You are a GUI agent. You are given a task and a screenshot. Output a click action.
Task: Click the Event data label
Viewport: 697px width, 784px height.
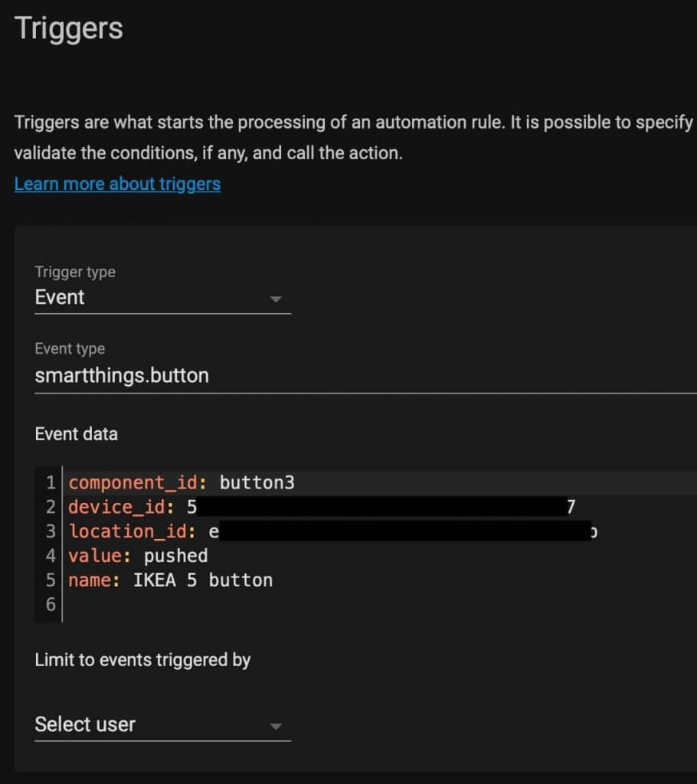point(76,434)
